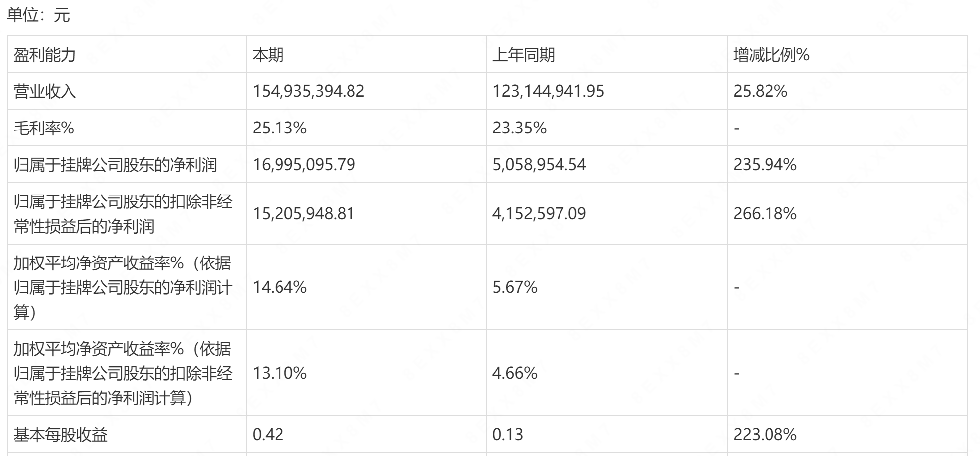Select value 123,144,941.95
Viewport: 980px width, 456px height.
click(x=548, y=91)
